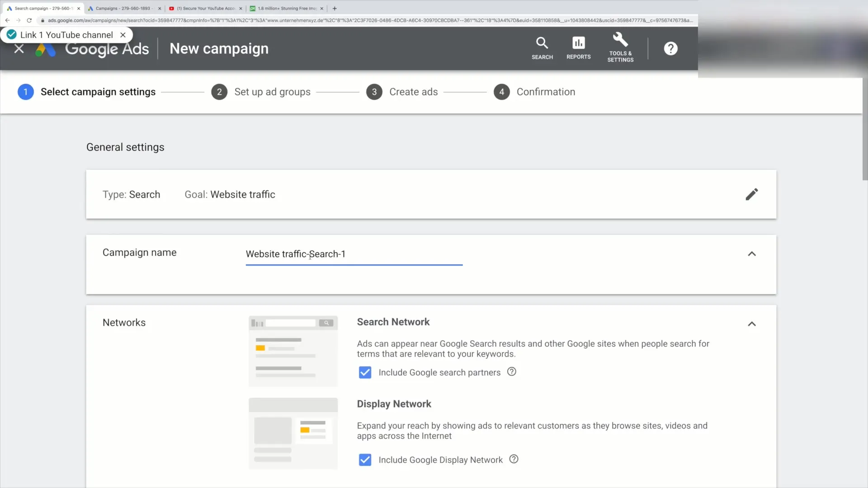Expand the Select campaign settings step
The width and height of the screenshot is (868, 488).
pos(99,92)
